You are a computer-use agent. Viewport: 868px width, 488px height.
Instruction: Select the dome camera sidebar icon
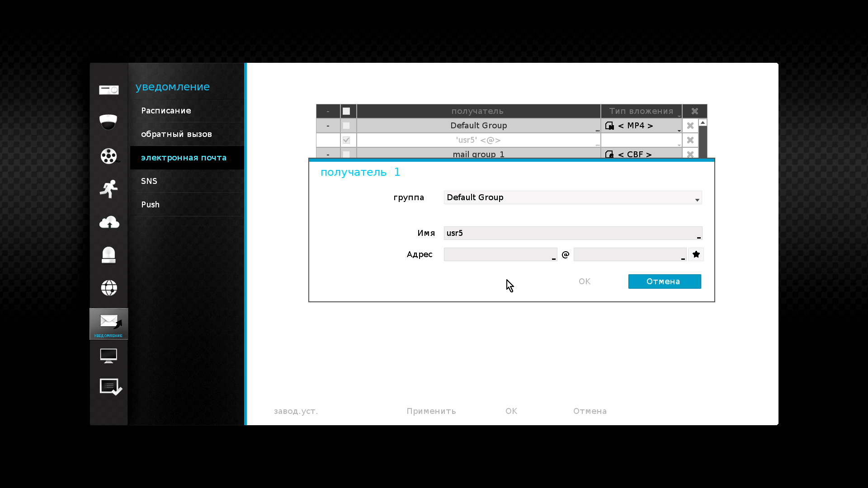[108, 122]
